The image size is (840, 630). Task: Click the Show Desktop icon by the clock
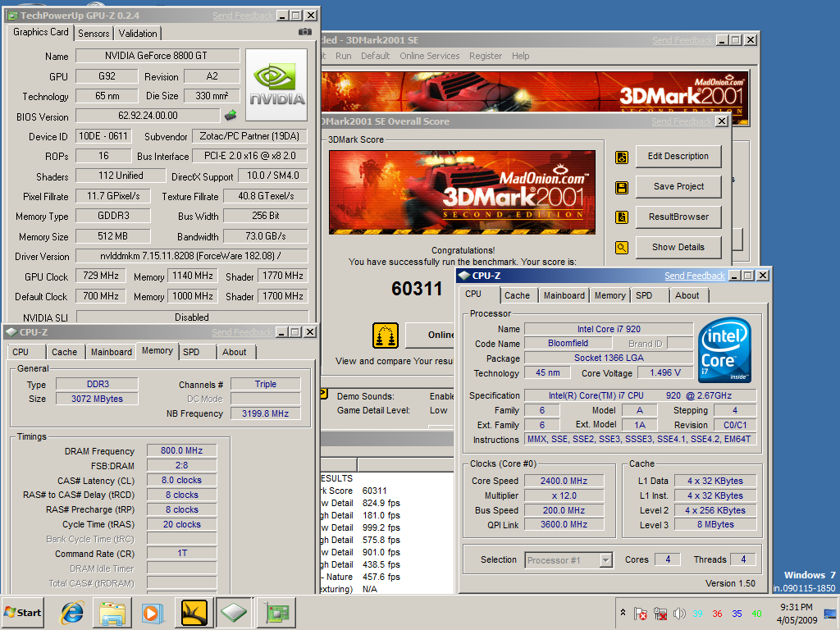(x=830, y=614)
